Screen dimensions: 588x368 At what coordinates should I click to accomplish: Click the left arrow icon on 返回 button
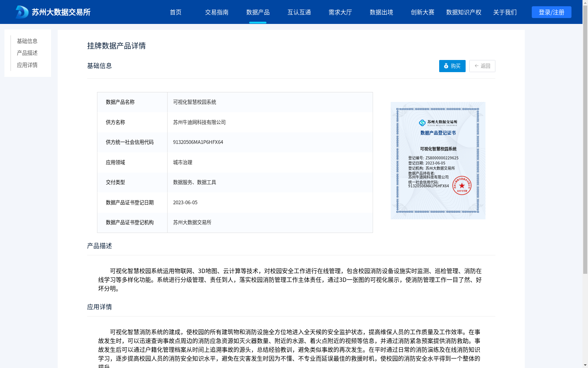(476, 66)
